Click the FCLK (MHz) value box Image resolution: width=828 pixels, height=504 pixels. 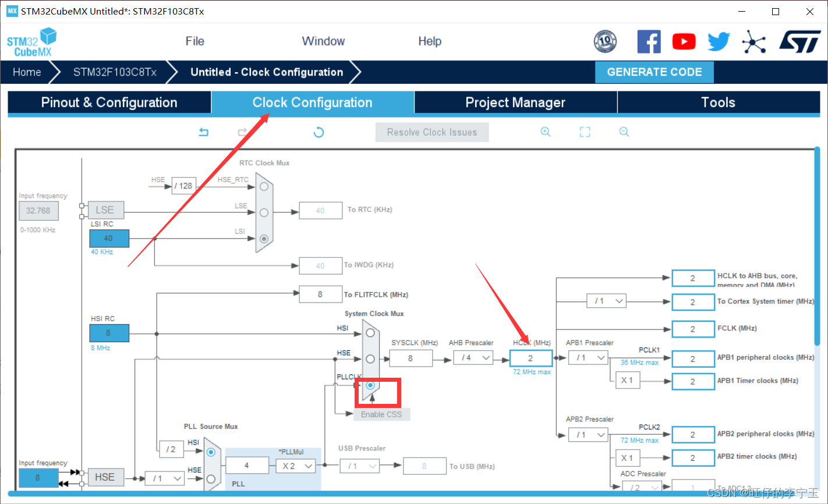693,329
